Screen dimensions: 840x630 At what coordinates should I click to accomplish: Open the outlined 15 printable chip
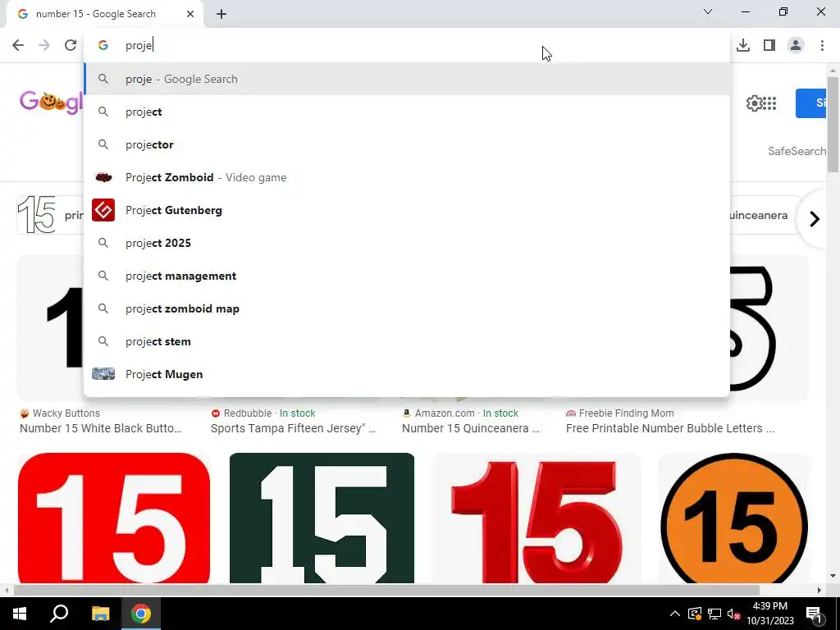point(50,215)
